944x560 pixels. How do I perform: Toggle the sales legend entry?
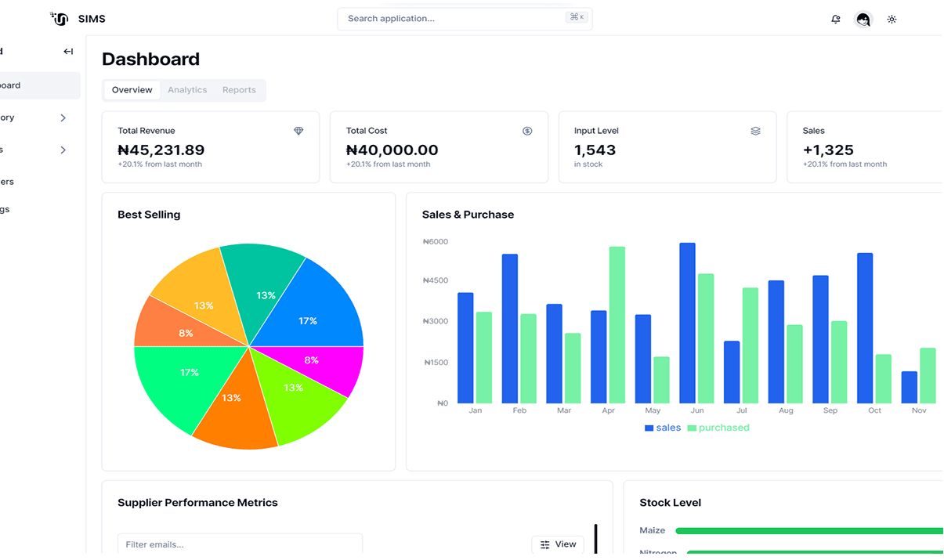click(x=663, y=428)
